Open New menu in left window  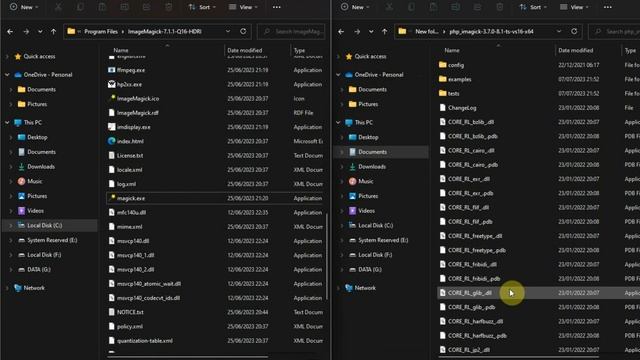(x=24, y=7)
